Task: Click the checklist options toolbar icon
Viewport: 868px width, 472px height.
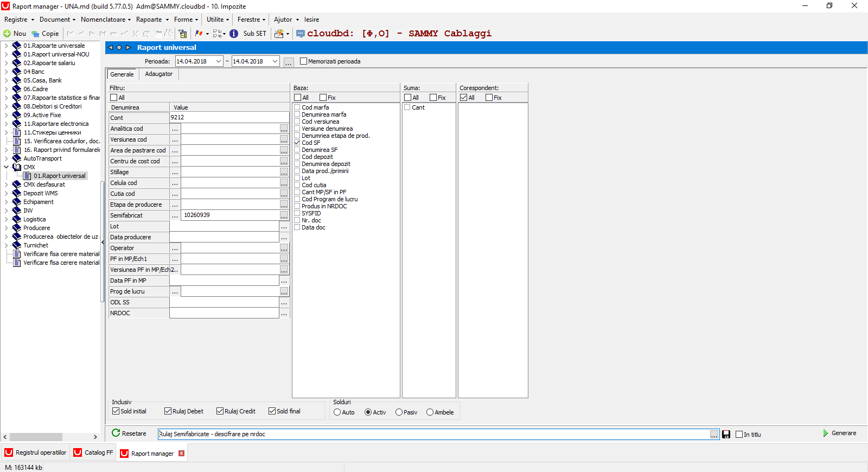Action: [217, 34]
